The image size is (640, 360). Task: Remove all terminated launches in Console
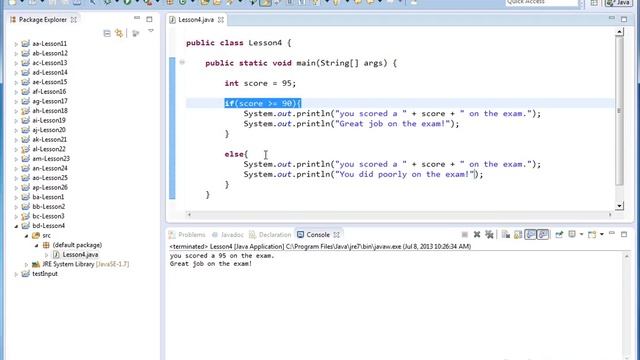[x=489, y=234]
